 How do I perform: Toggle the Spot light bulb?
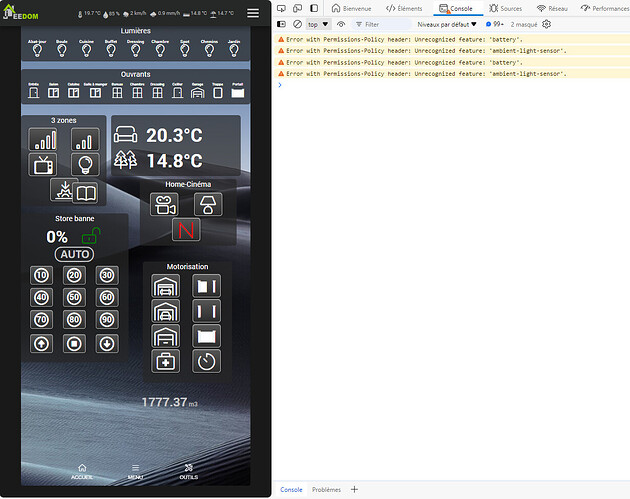(x=185, y=51)
